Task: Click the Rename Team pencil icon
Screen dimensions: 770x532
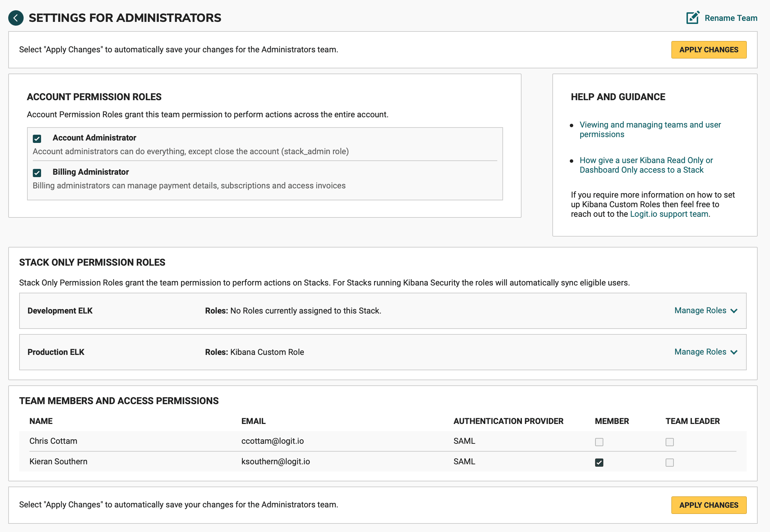Action: tap(693, 18)
